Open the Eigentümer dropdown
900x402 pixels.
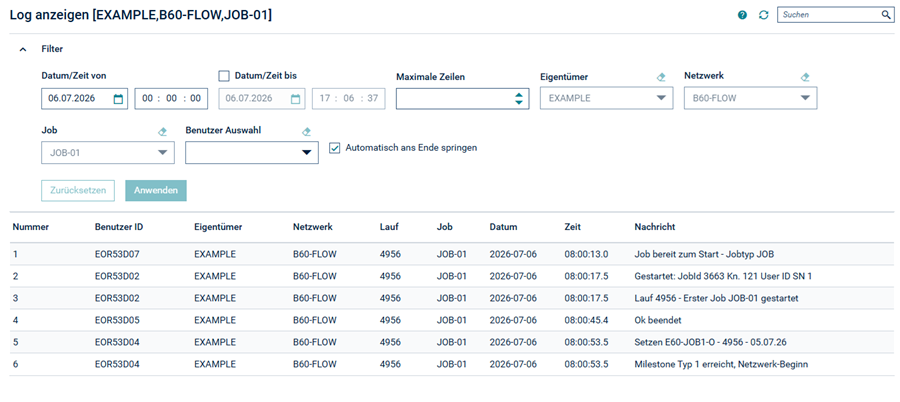coord(606,98)
